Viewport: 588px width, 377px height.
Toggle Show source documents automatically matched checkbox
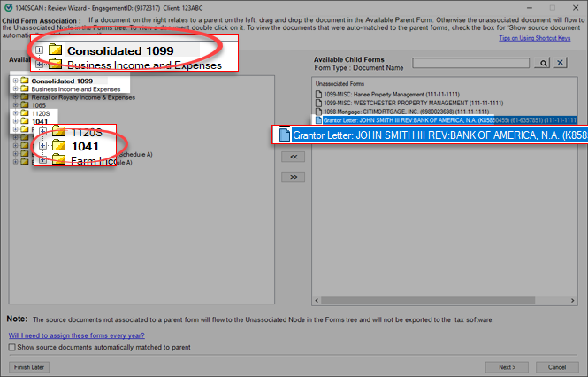12,347
